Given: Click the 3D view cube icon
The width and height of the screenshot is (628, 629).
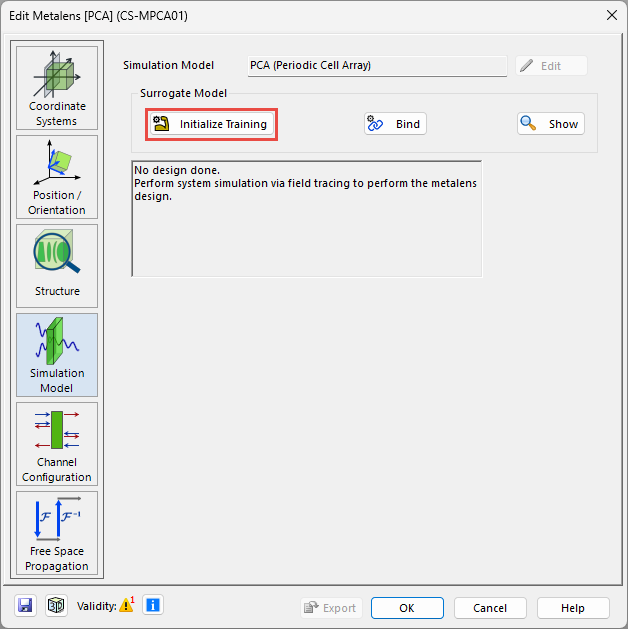Looking at the screenshot, I should tap(56, 605).
